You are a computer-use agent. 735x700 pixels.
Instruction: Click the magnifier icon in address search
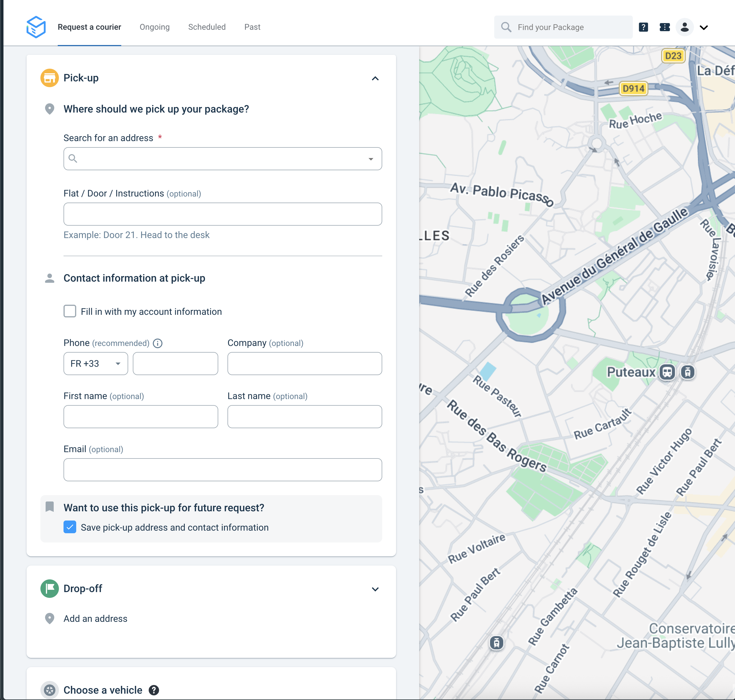[73, 159]
